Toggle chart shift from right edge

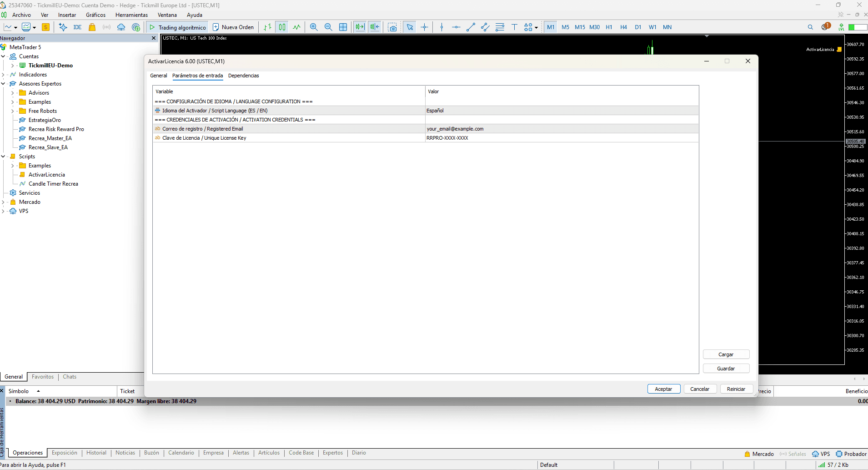(x=375, y=27)
